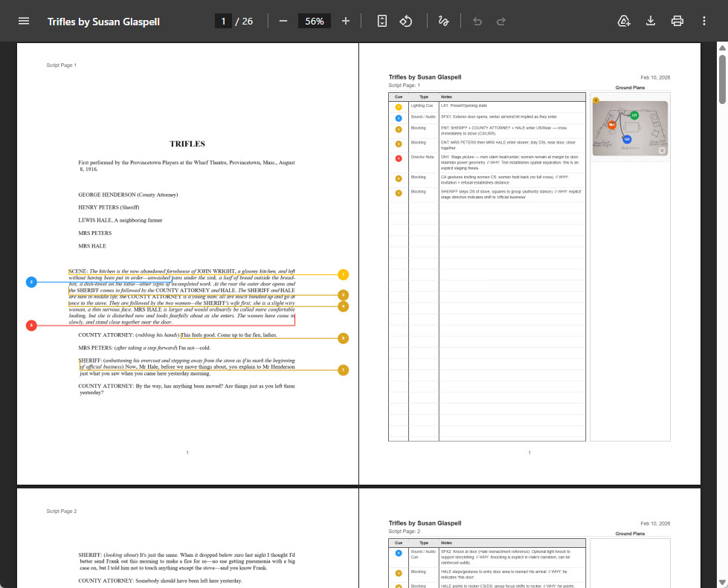Image resolution: width=728 pixels, height=588 pixels.
Task: Print the script document
Action: click(x=677, y=21)
